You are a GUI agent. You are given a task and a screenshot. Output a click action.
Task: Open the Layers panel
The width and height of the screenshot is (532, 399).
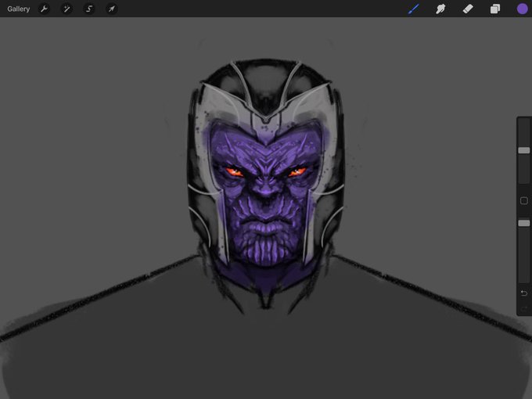(x=495, y=9)
